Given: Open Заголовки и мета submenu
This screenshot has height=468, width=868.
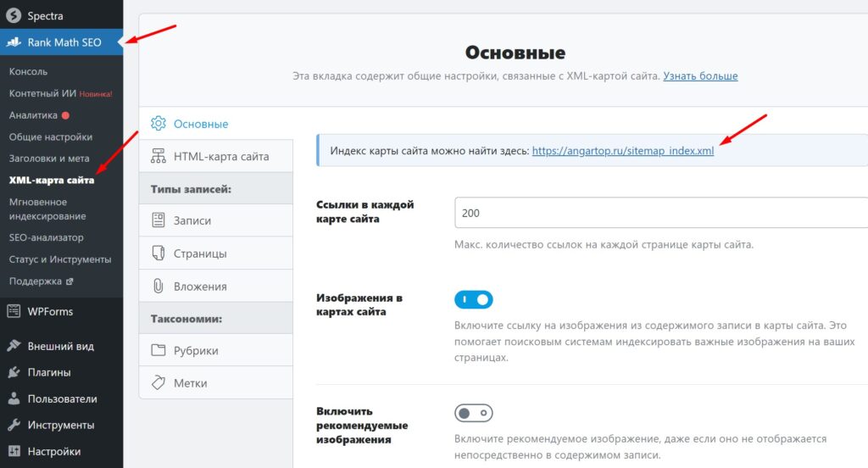Looking at the screenshot, I should 48,159.
